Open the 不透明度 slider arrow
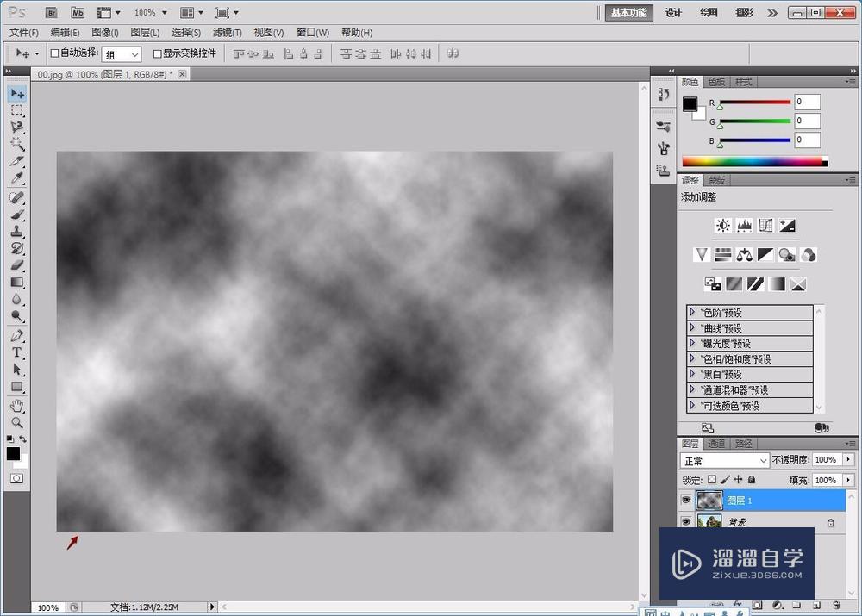The height and width of the screenshot is (616, 862). coord(848,461)
